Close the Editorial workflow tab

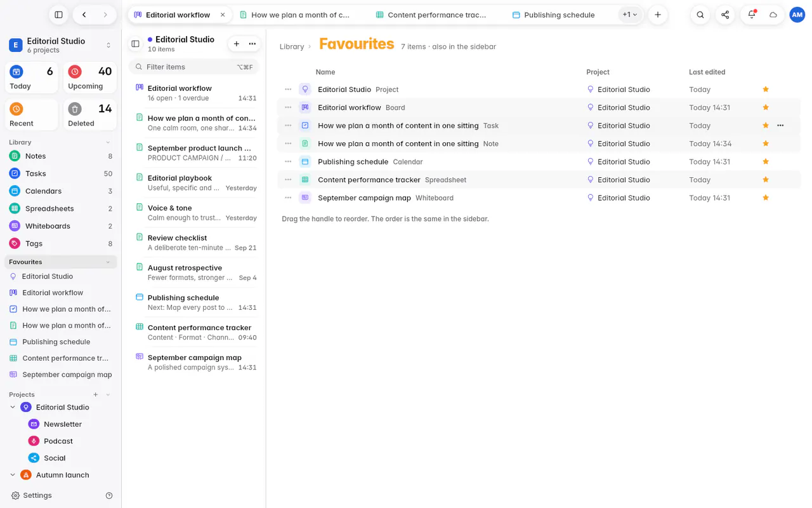coord(223,15)
